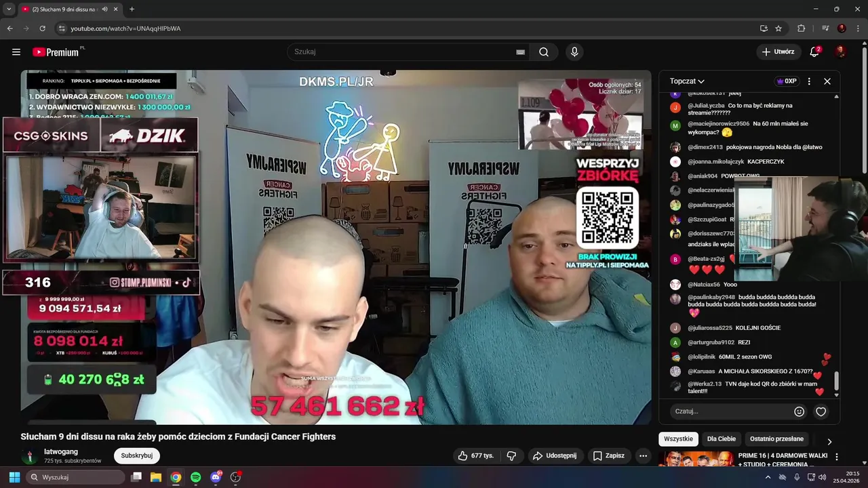Bookmark this page with star icon
868x488 pixels.
point(778,28)
